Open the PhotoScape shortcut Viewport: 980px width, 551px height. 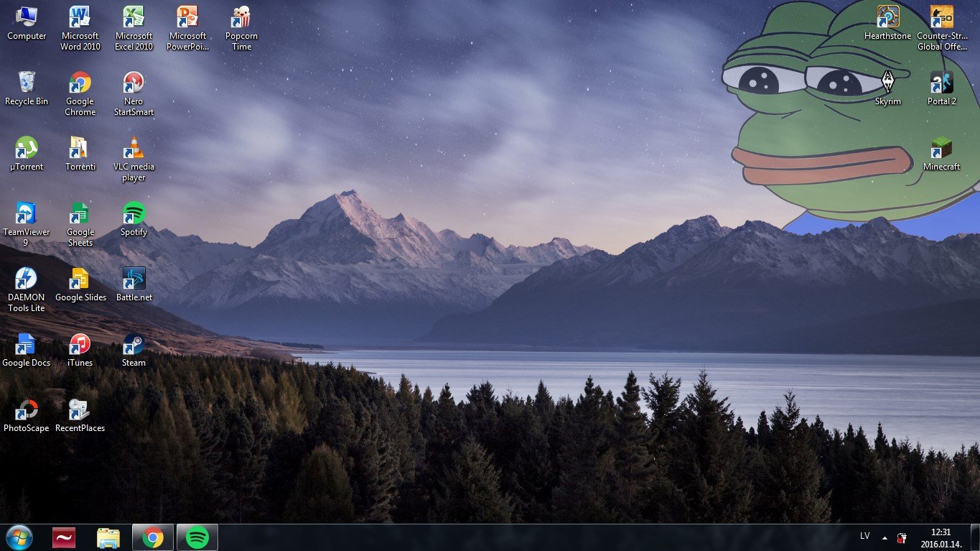27,415
